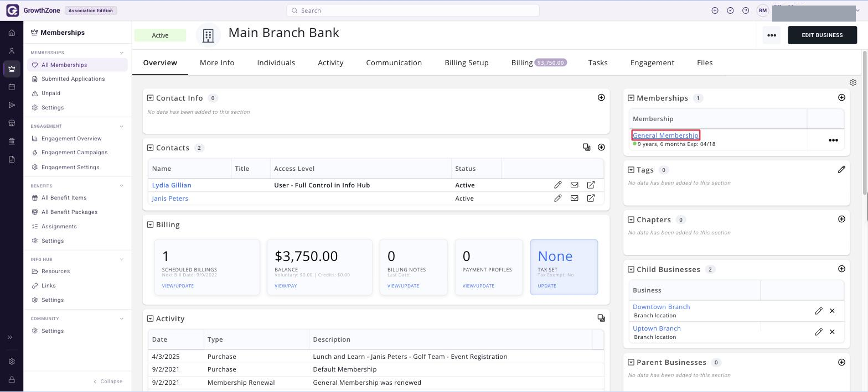Open the General Membership link
Viewport: 868px width, 392px height.
tap(665, 135)
